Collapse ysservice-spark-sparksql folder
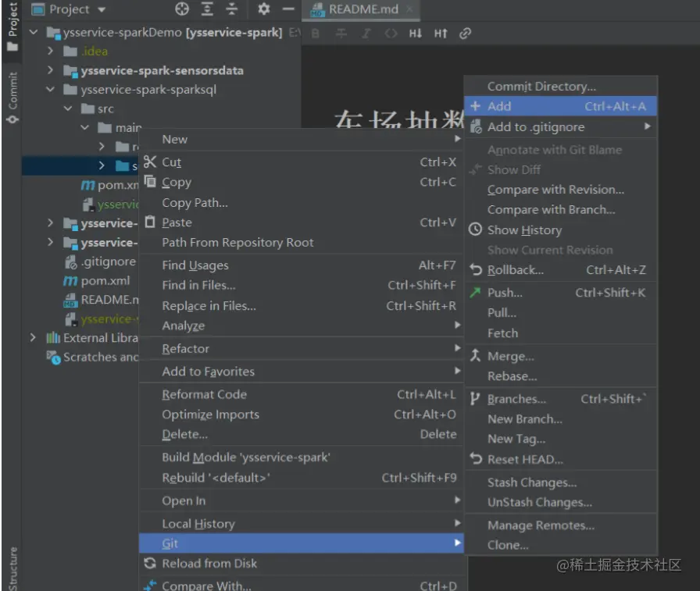The width and height of the screenshot is (700, 591). click(x=51, y=90)
